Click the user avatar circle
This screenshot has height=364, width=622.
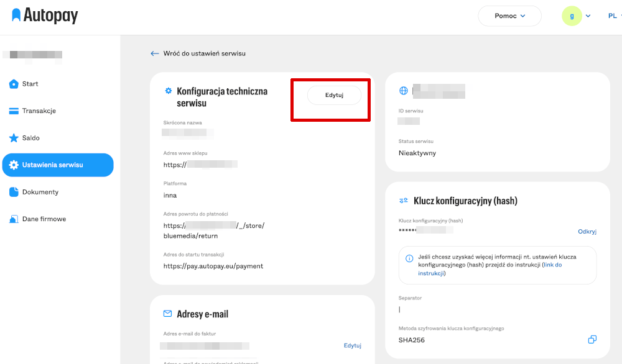point(572,16)
